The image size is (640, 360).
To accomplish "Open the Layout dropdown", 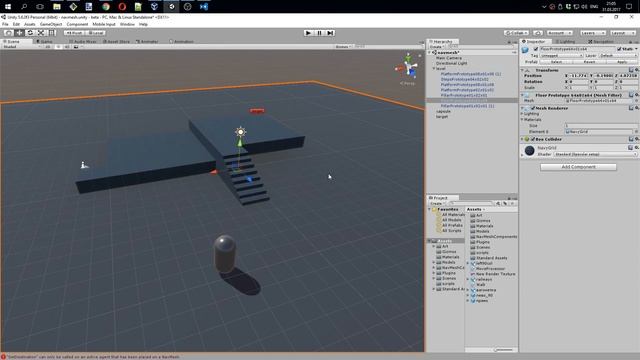I will coord(622,33).
